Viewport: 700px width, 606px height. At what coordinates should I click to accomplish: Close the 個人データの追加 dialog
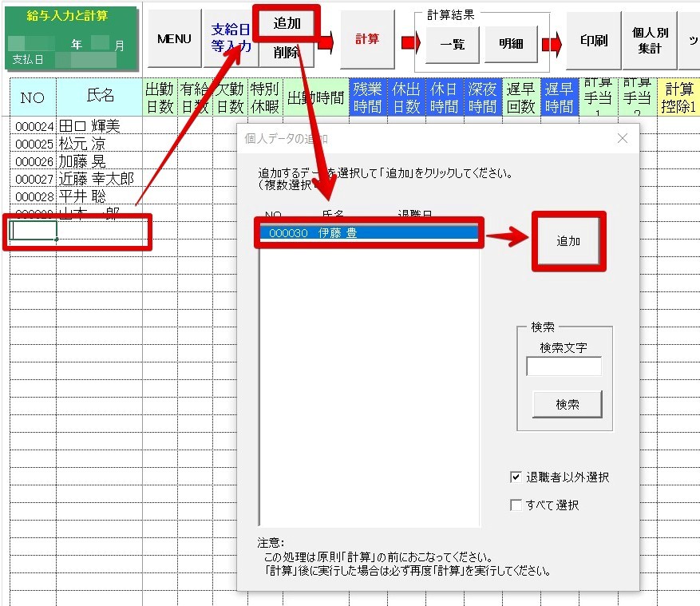[x=623, y=139]
